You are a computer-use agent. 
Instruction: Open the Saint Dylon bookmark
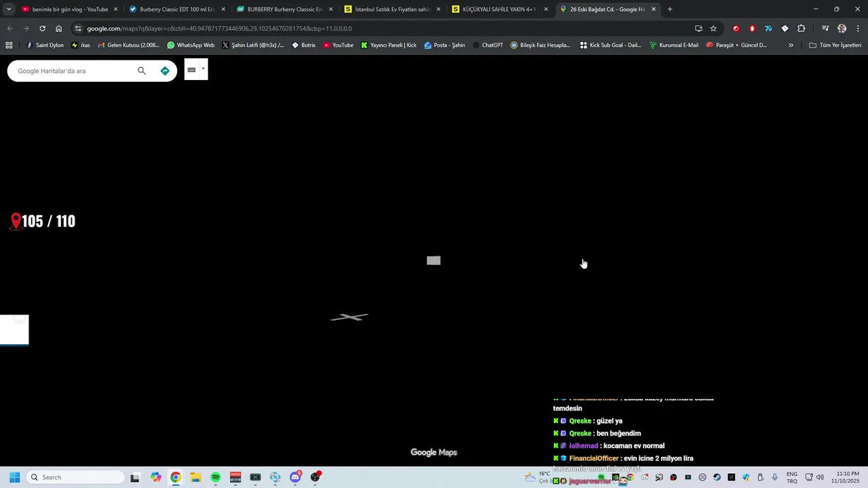click(45, 45)
